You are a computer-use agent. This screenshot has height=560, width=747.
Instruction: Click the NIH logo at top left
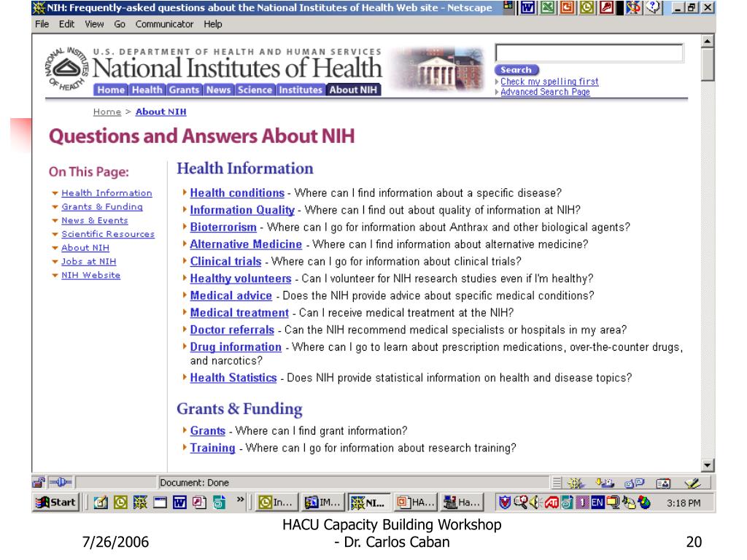(66, 69)
